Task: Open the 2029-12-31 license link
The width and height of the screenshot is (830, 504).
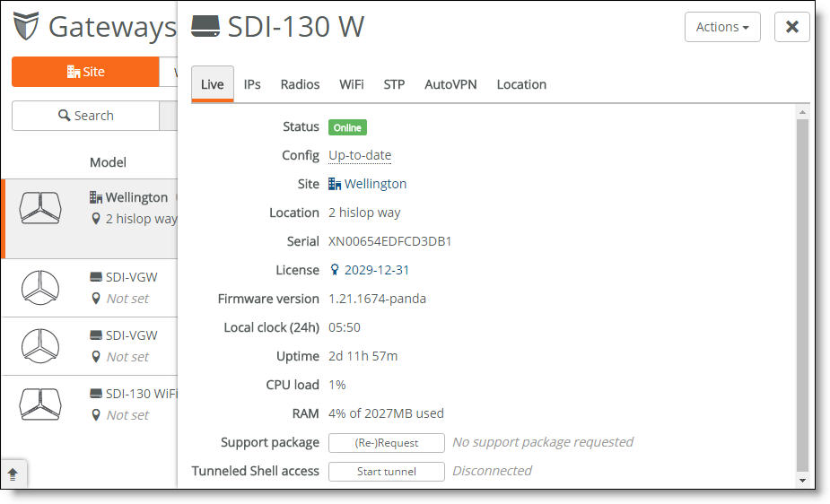Action: [377, 270]
